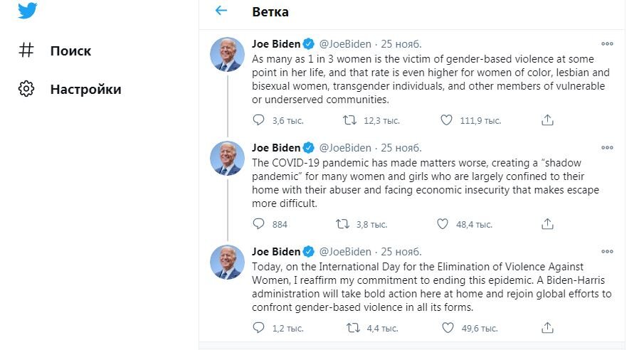Share the International Day tweet
Viewport: 644px width, 350px height.
(547, 328)
